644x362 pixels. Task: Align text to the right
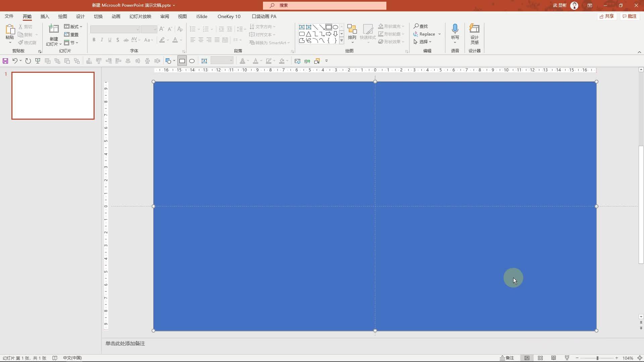click(x=209, y=40)
